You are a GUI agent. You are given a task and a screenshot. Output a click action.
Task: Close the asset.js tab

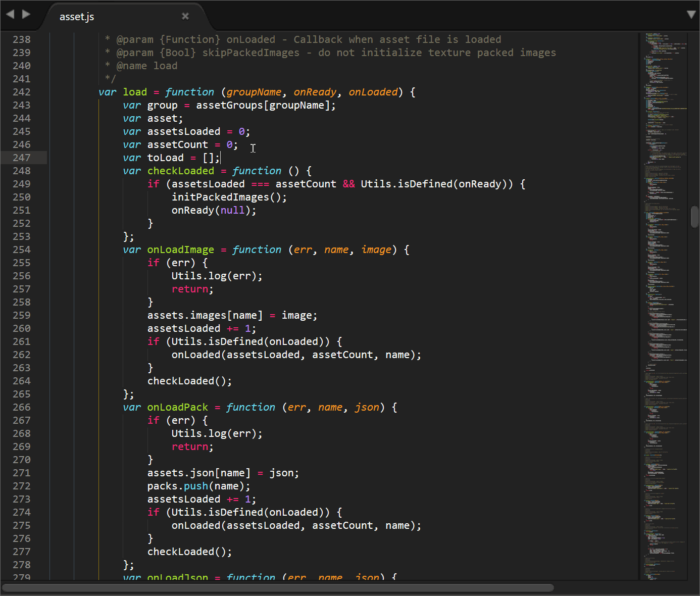(185, 16)
